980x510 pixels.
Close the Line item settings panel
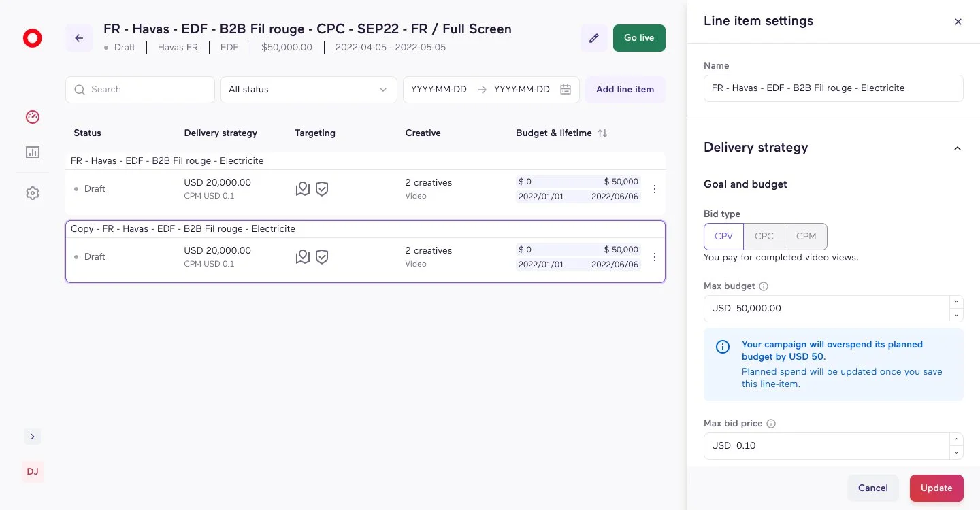pyautogui.click(x=958, y=22)
